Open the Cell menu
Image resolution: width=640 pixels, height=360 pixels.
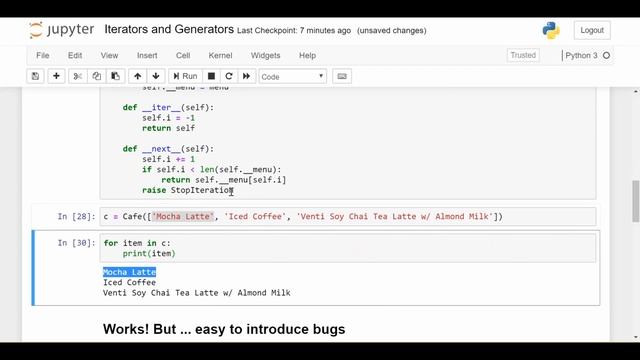[183, 56]
